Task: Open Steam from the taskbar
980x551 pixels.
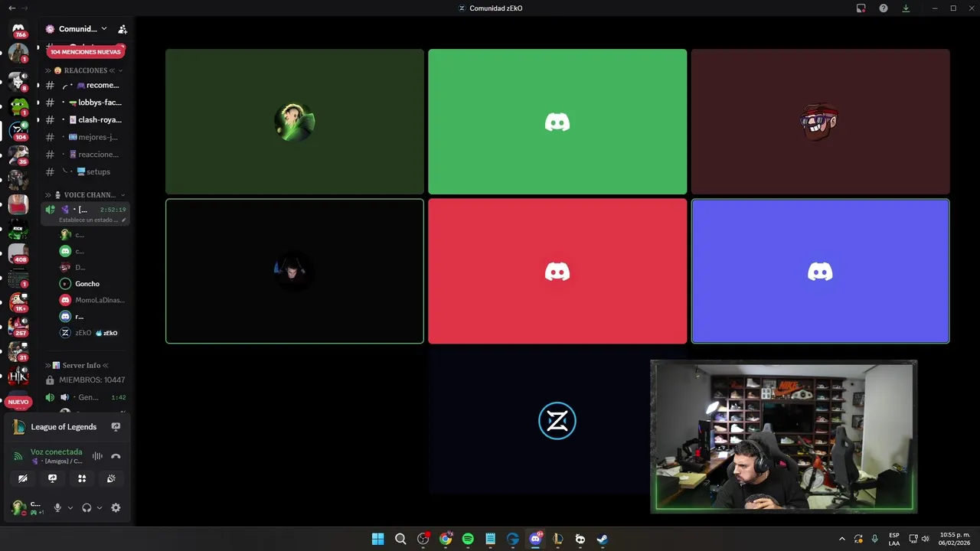Action: click(603, 539)
